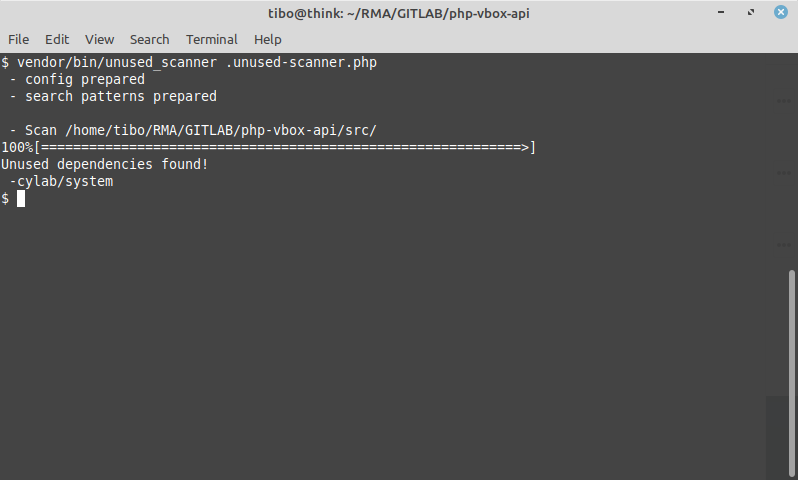The image size is (798, 480).
Task: Click the white terminal cursor block
Action: [x=21, y=199]
